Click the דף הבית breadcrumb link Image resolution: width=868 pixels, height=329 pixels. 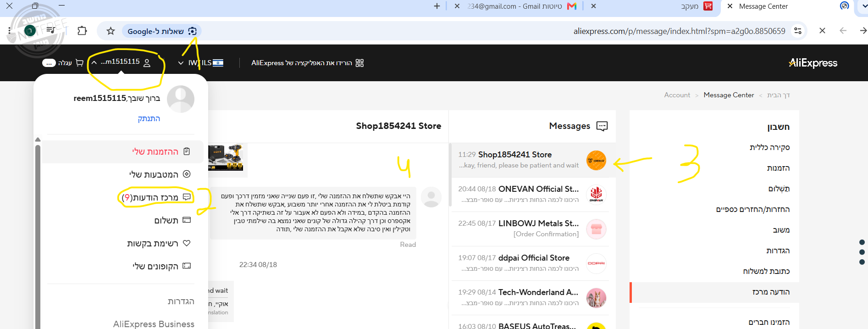point(779,95)
